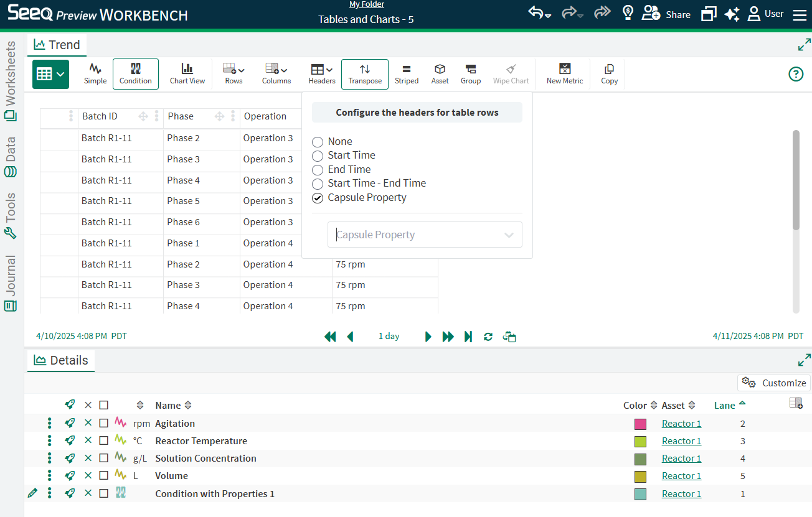Screen dimensions: 812x517
Task: Switch to Simple table mode
Action: pos(95,73)
